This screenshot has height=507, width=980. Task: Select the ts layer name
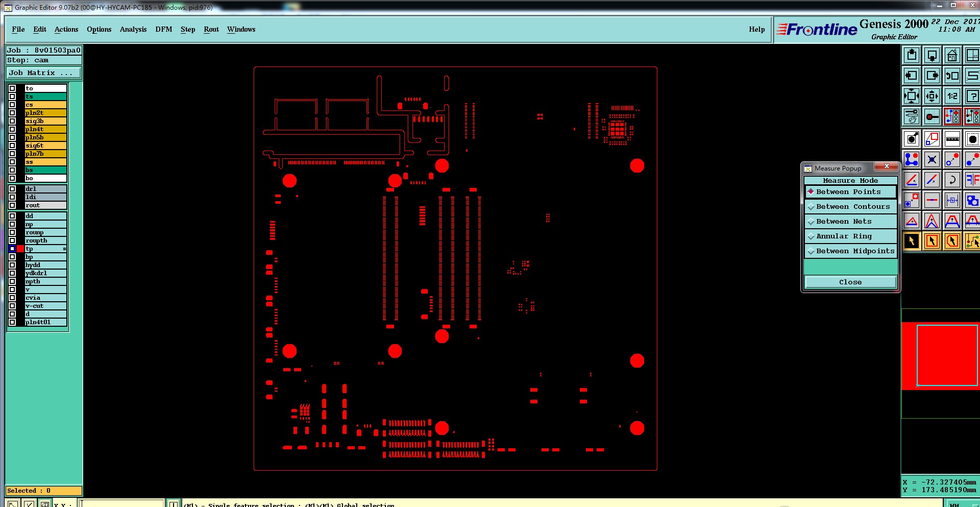point(46,96)
